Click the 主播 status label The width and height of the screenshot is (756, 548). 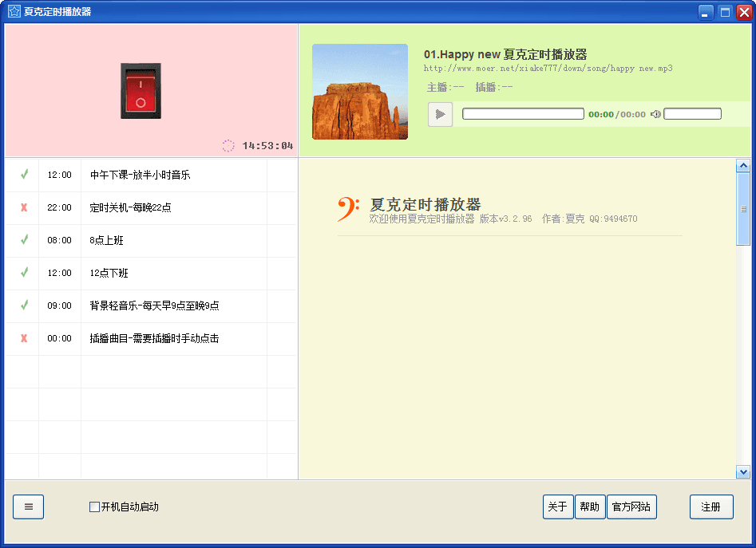tap(445, 87)
